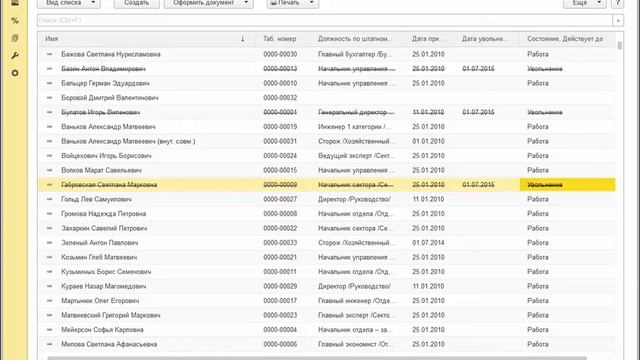The height and width of the screenshot is (360, 640).
Task: Click Директор /Руководство/ cell in Гольд row
Action: tap(354, 199)
